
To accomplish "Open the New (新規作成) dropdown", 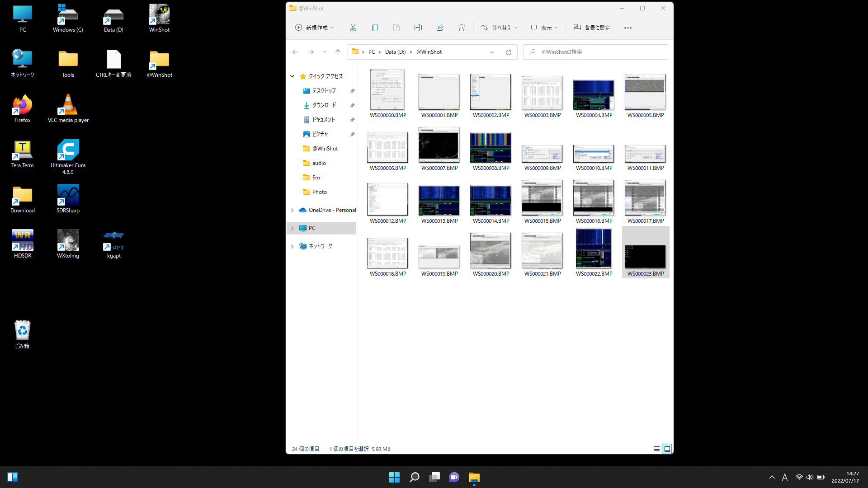I will [x=314, y=28].
